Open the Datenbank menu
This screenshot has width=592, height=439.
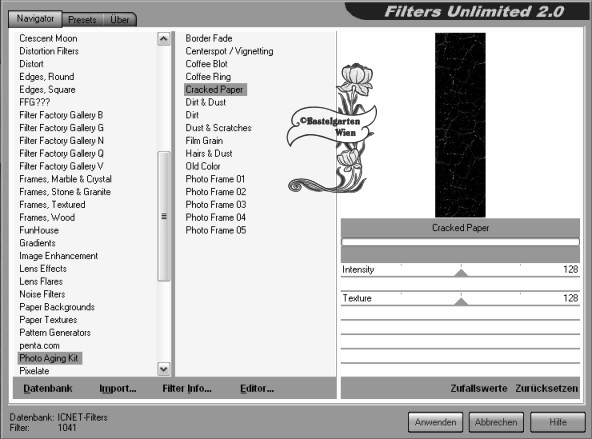[x=48, y=388]
